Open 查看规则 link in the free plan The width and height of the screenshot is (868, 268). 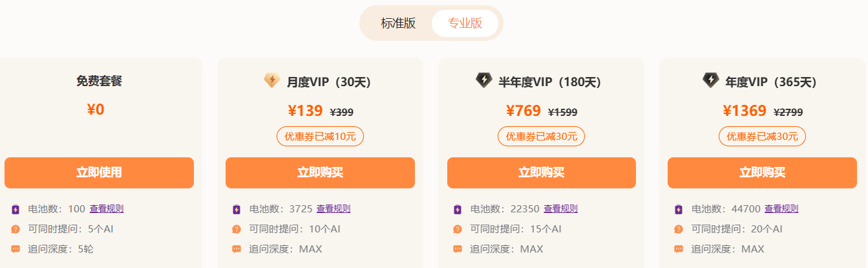click(107, 209)
